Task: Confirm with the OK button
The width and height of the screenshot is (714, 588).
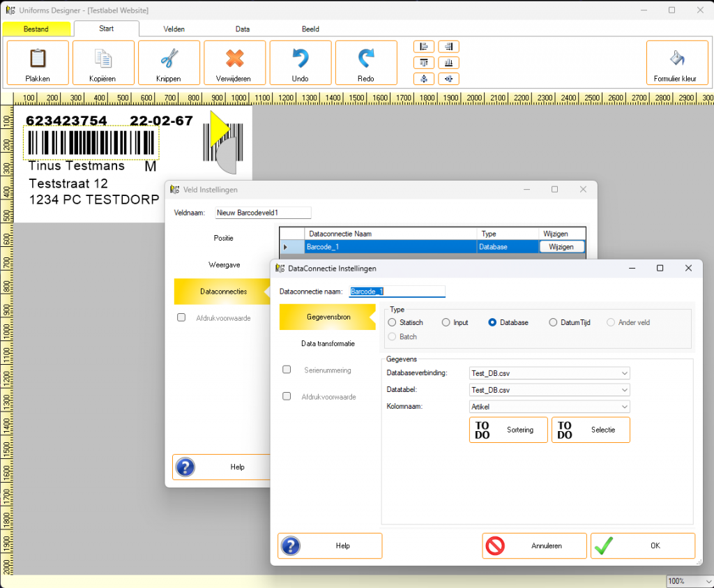Action: point(643,545)
